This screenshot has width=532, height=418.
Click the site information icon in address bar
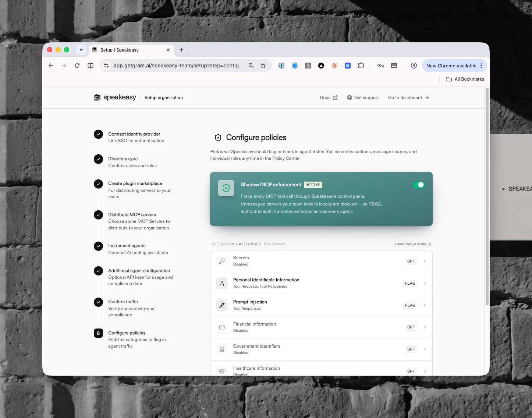pos(106,66)
